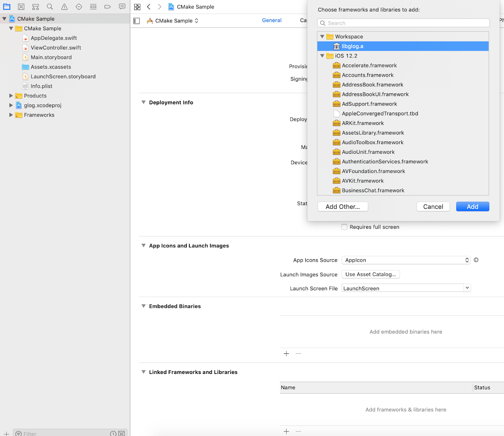Expand glog.xcodeproj in navigator
This screenshot has height=436, width=504.
click(11, 105)
